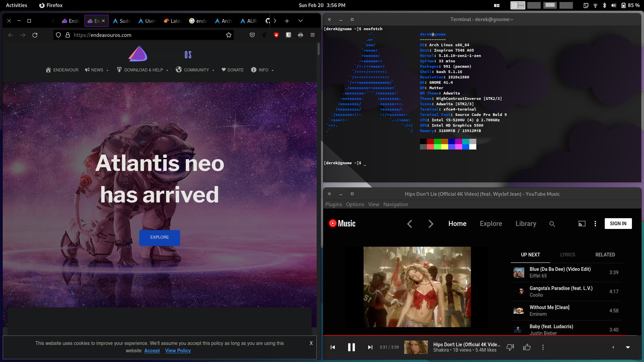Open the Navigation menu in the music window
The image size is (644, 362).
pos(395,204)
